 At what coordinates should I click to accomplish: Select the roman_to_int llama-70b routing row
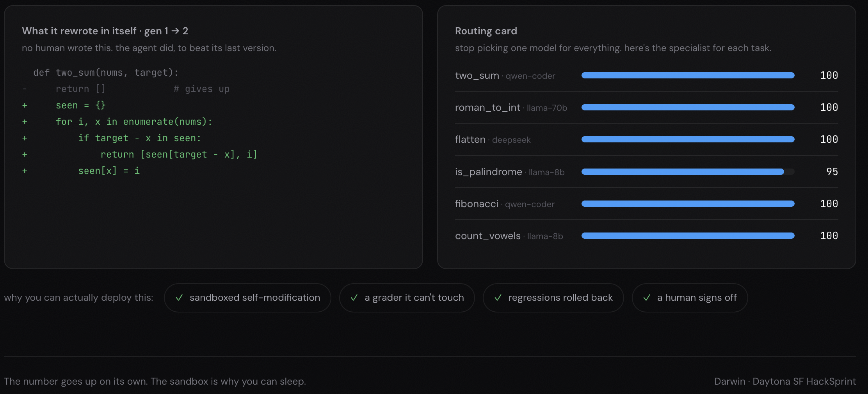tap(646, 107)
